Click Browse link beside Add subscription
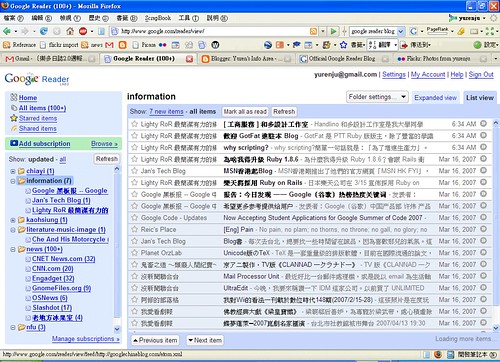The width and height of the screenshot is (500, 362). 104,144
